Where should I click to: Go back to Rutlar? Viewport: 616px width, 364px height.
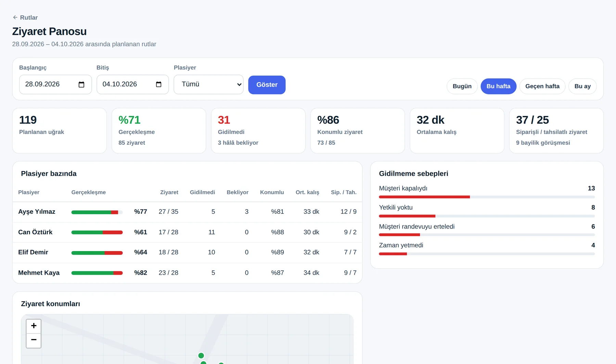point(25,17)
